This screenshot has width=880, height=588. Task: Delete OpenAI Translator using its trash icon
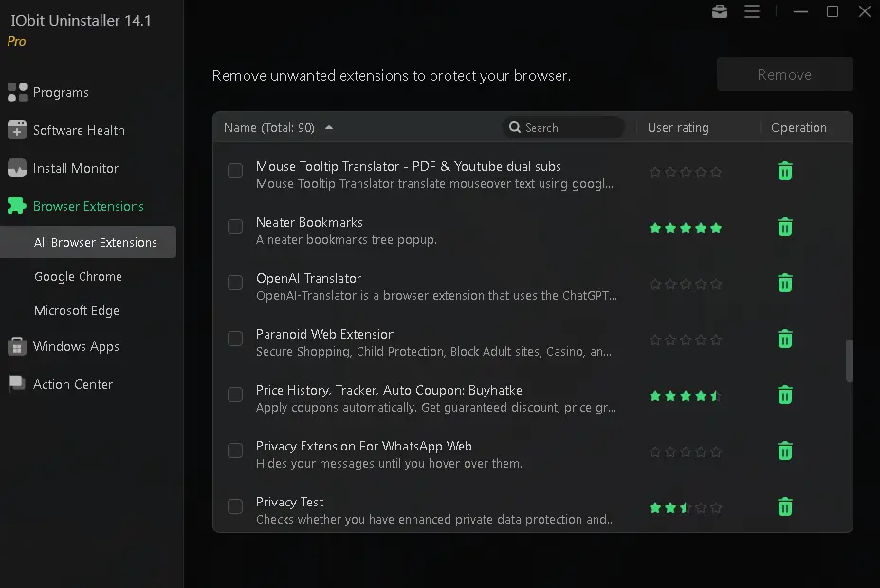(784, 283)
